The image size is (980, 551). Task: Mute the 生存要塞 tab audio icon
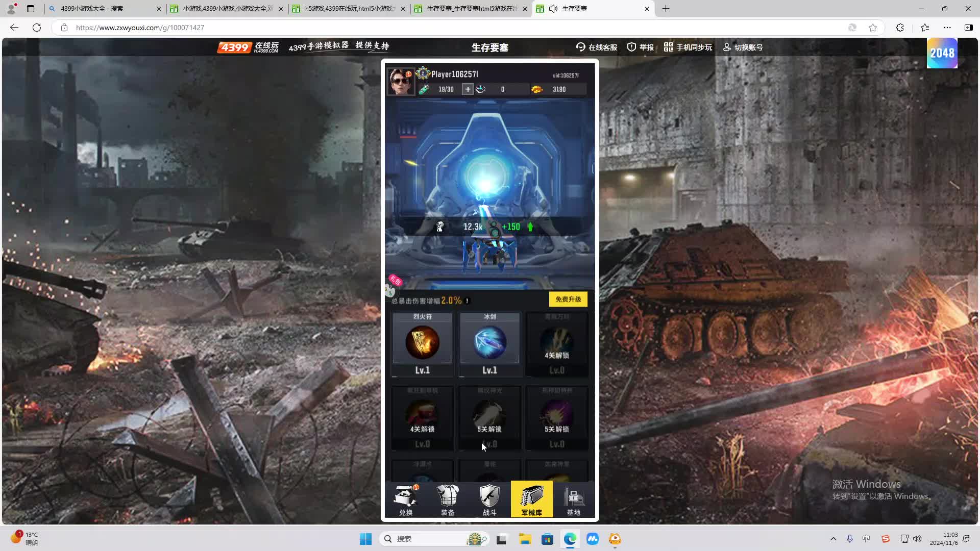pyautogui.click(x=553, y=9)
